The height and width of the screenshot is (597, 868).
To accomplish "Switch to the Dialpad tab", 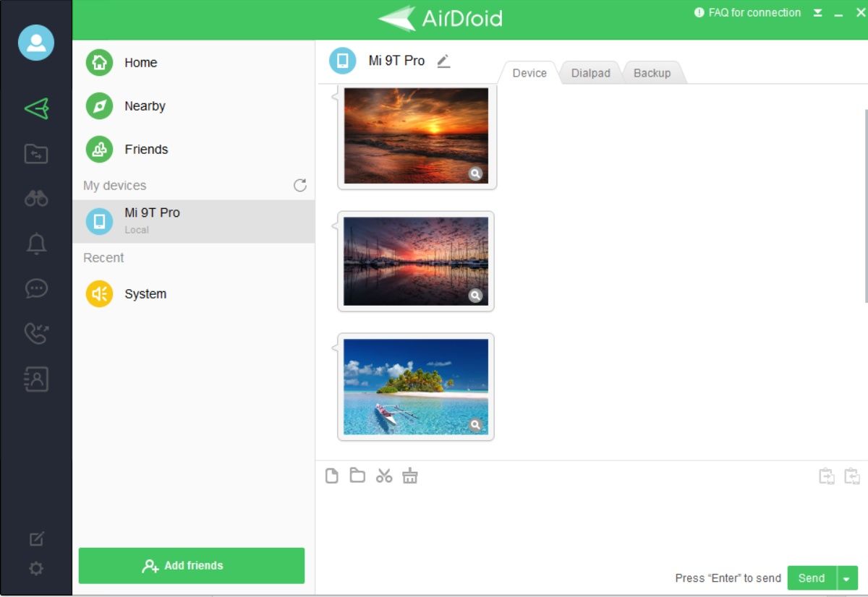I will pyautogui.click(x=591, y=72).
